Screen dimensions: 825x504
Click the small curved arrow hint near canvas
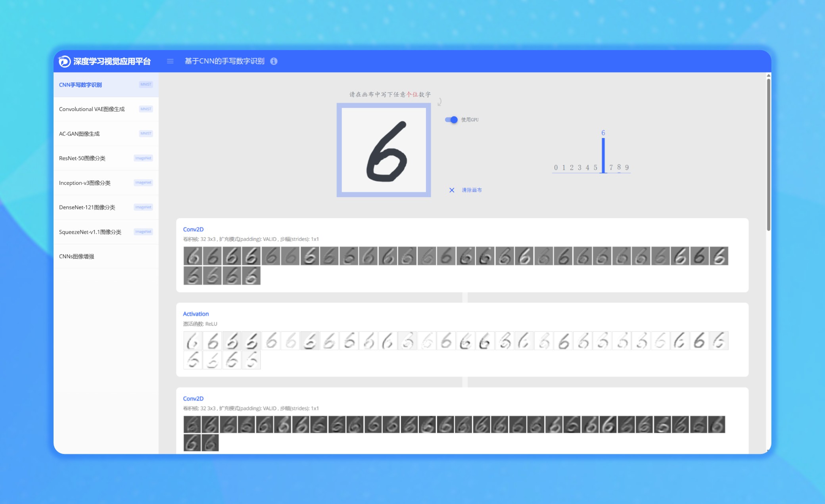(x=439, y=102)
